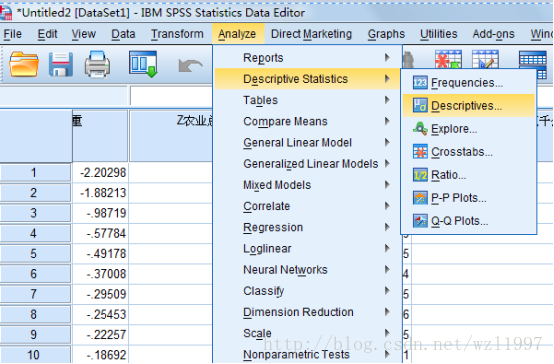
Task: Click the cell containing -2.20298
Action: tap(100, 172)
